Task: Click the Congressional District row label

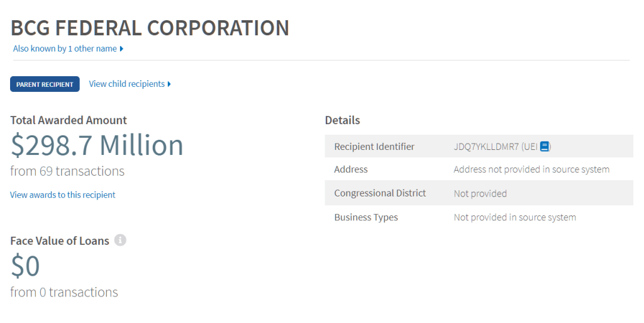Action: coord(380,193)
